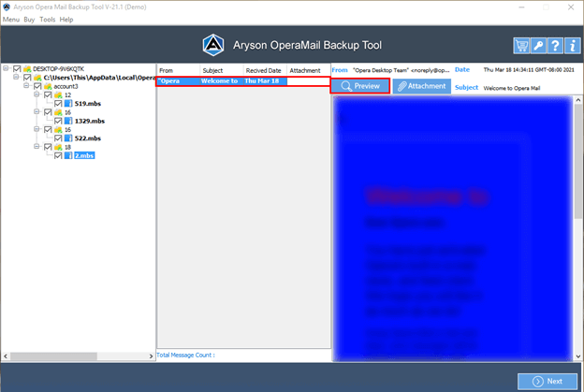Image resolution: width=584 pixels, height=392 pixels.
Task: Collapse folder 18 tree node
Action: [x=36, y=146]
